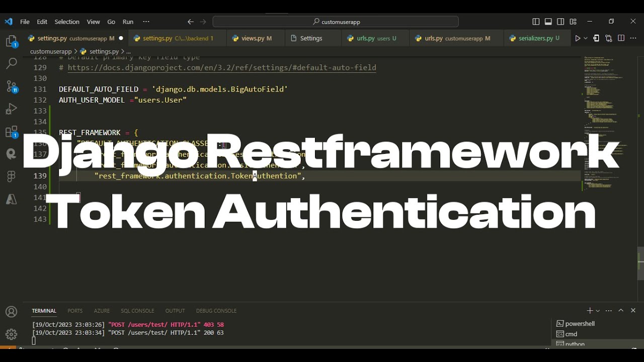The height and width of the screenshot is (362, 644).
Task: Toggle the secondary side bar layout
Action: [560, 22]
